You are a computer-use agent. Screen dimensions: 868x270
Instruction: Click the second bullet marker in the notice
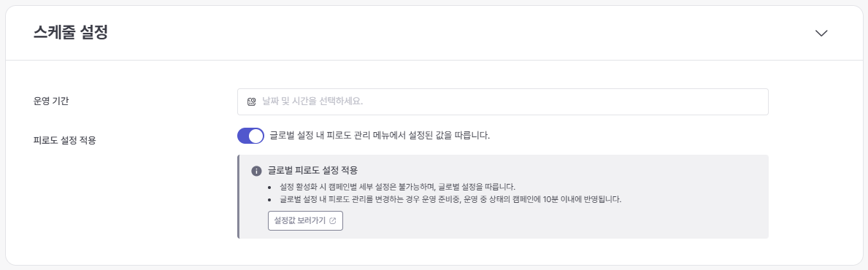point(269,200)
